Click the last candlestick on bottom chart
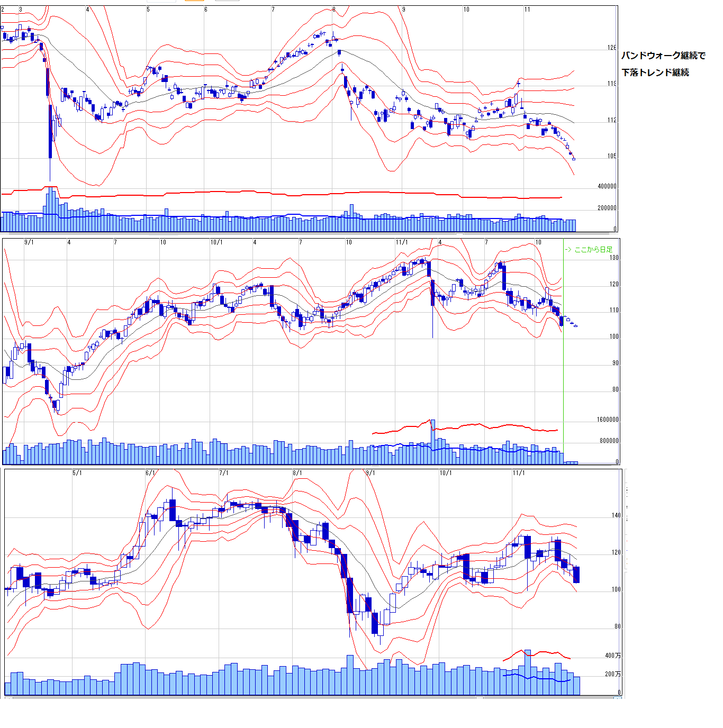 (x=576, y=575)
